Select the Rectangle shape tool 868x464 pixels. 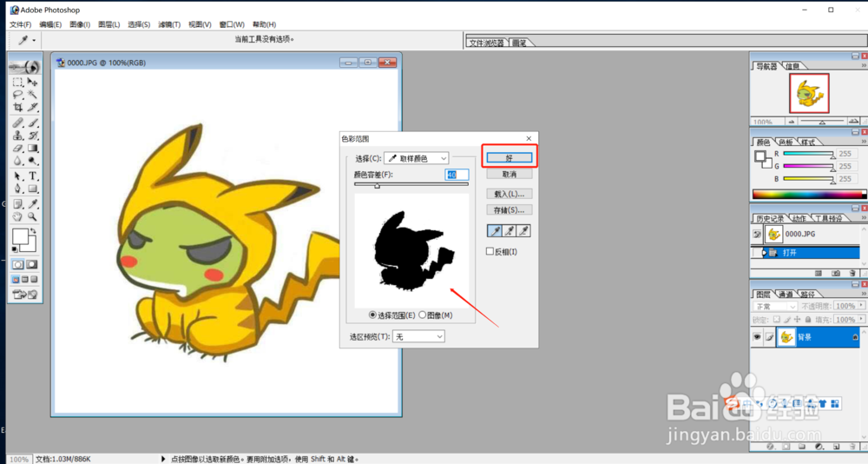(33, 189)
